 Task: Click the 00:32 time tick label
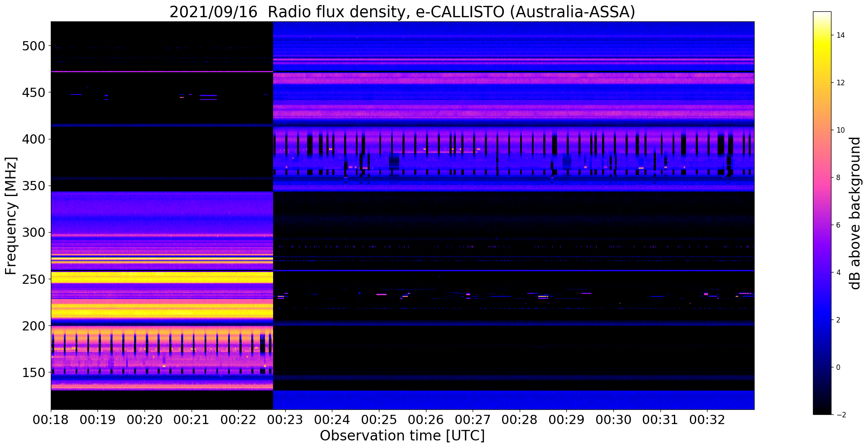click(x=708, y=420)
